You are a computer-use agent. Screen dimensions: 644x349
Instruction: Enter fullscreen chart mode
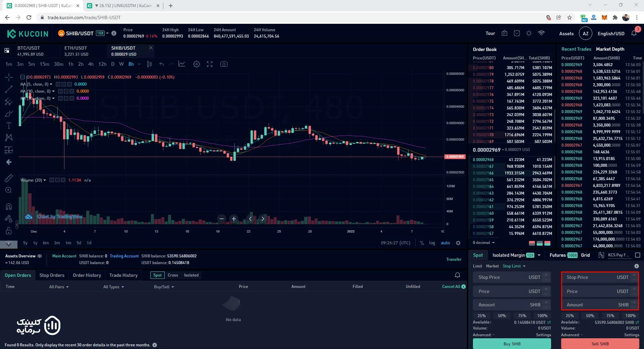[210, 64]
